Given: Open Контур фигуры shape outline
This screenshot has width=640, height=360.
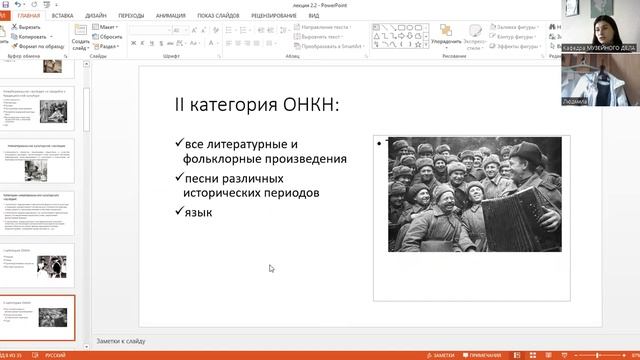Looking at the screenshot, I should click(513, 37).
